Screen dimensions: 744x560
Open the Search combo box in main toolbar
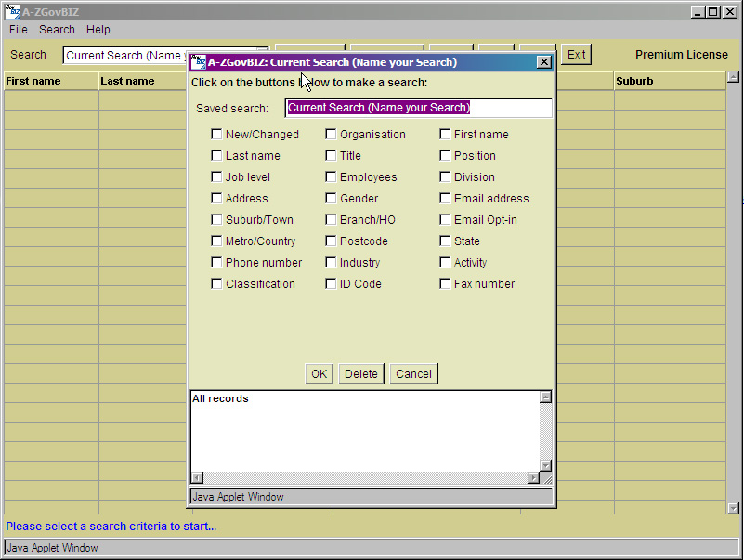tap(124, 56)
